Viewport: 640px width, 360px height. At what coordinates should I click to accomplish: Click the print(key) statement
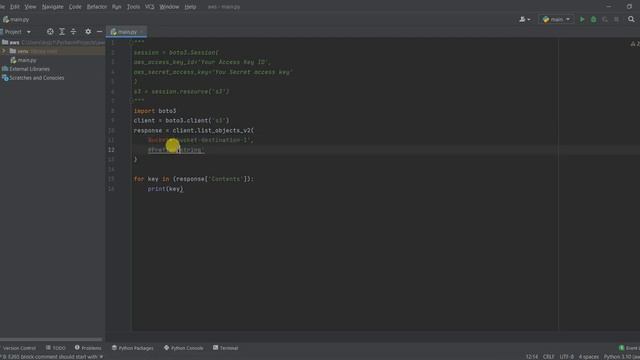point(165,189)
